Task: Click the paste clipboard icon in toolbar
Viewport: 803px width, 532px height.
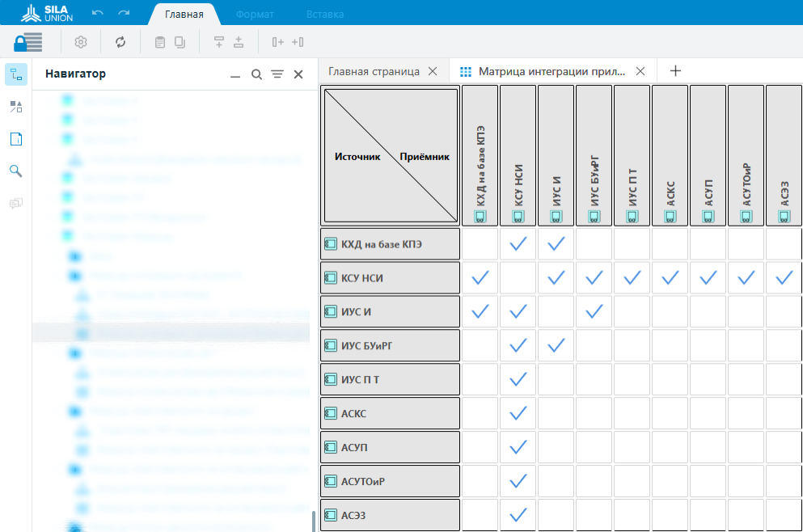Action: pos(160,42)
